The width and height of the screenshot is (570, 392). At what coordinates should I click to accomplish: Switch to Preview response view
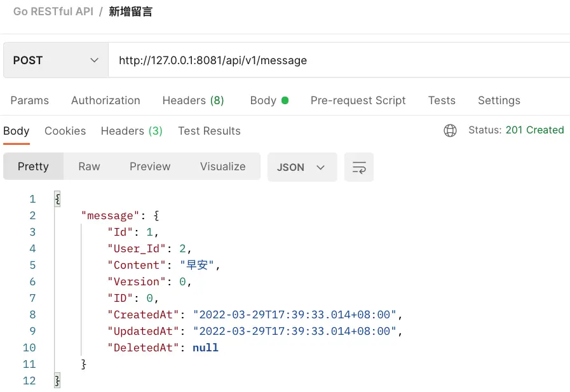[x=150, y=166]
